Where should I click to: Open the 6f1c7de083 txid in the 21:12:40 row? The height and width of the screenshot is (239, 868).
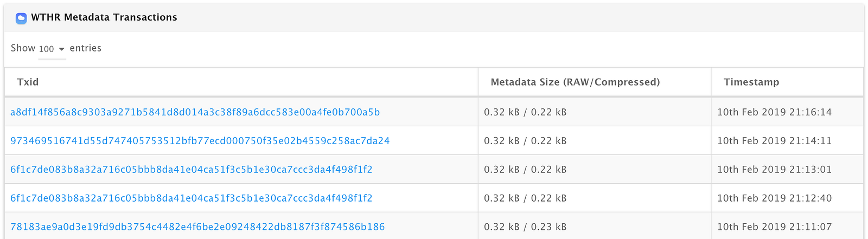(191, 198)
